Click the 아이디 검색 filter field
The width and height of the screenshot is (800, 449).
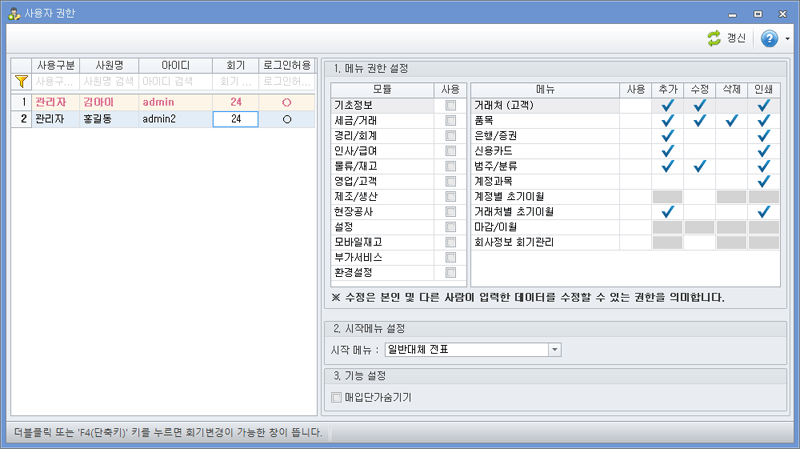(x=176, y=81)
